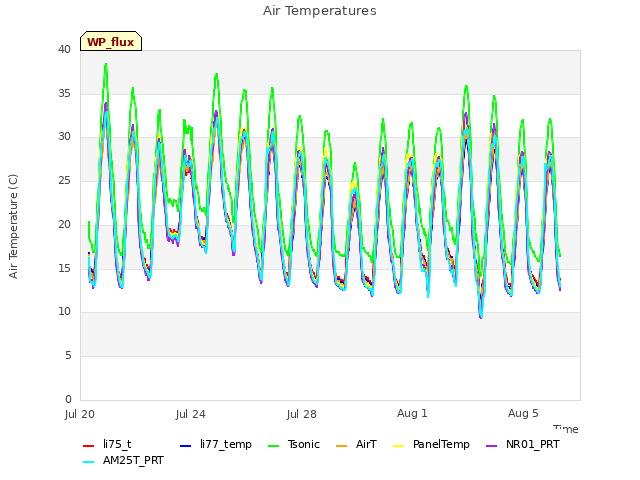This screenshot has width=640, height=480.
Task: Click the 40 y-axis tick label
Action: (x=64, y=49)
